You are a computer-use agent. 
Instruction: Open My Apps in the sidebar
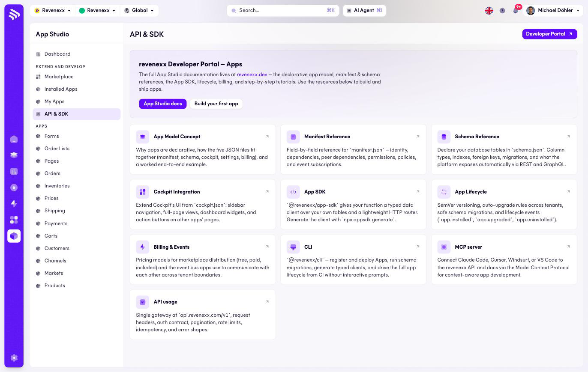pos(76,101)
